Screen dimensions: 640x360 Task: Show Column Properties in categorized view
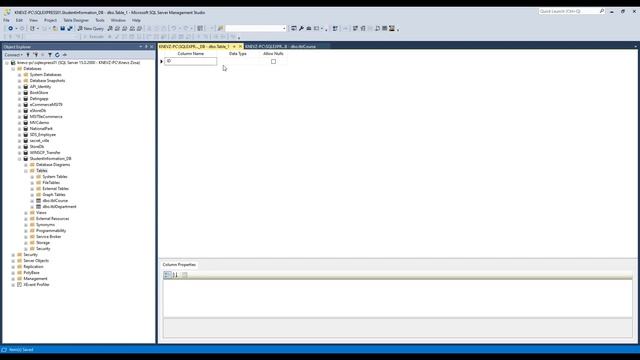pos(167,275)
